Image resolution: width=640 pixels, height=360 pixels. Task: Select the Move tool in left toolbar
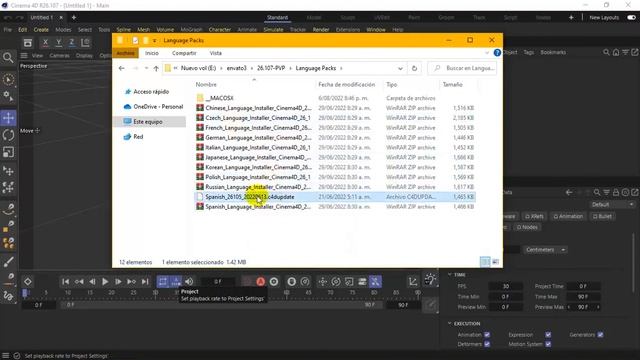click(x=9, y=118)
